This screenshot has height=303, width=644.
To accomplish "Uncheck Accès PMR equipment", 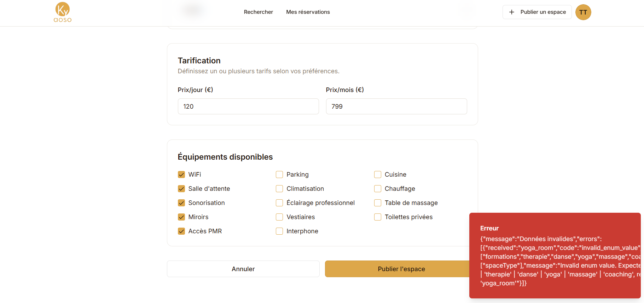I will (181, 231).
